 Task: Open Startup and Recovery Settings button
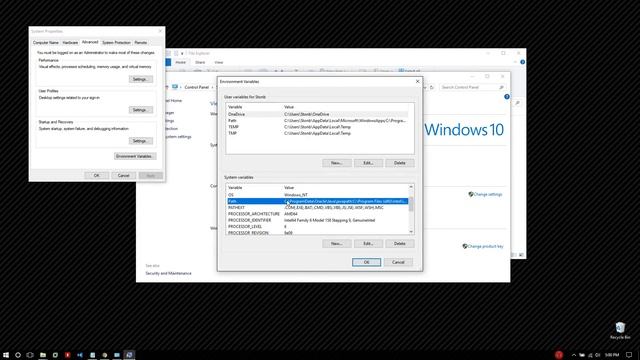coord(141,141)
